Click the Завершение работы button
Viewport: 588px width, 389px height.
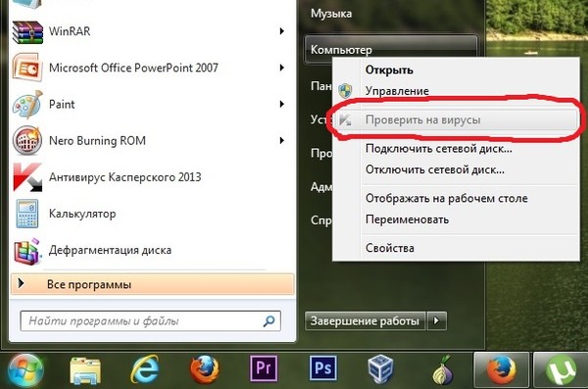[366, 321]
